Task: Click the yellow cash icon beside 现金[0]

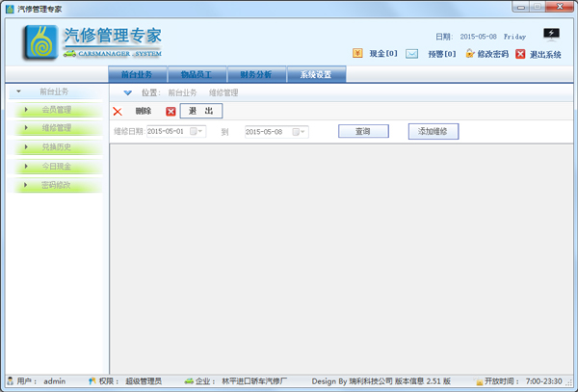Action: (x=357, y=53)
